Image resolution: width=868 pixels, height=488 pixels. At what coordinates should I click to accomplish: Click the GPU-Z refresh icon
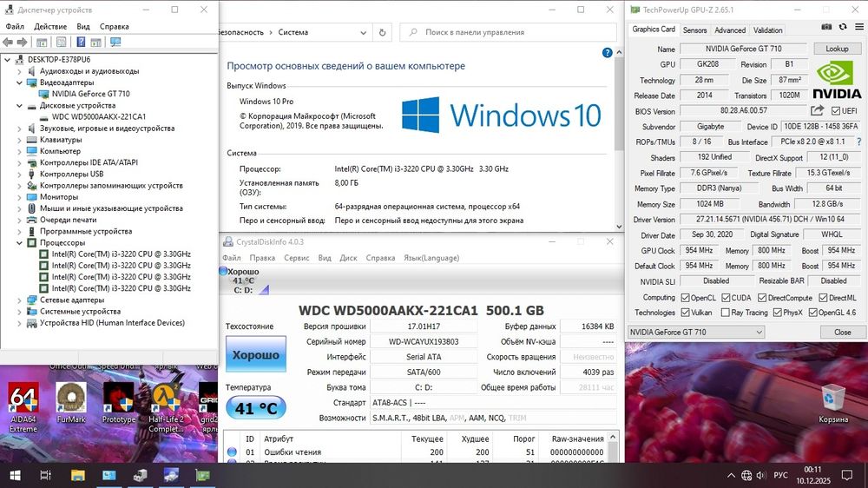(843, 27)
